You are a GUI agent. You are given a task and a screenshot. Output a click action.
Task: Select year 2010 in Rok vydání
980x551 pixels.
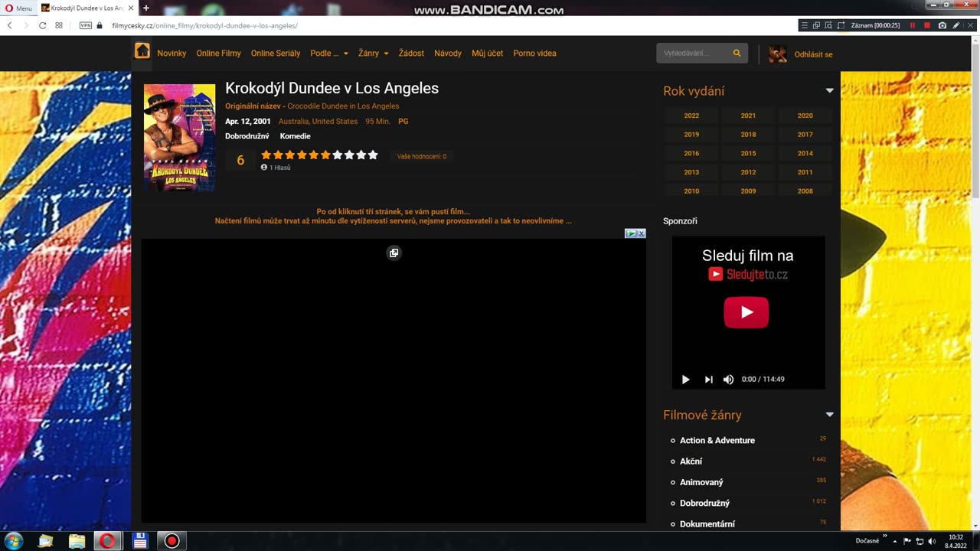pos(691,191)
